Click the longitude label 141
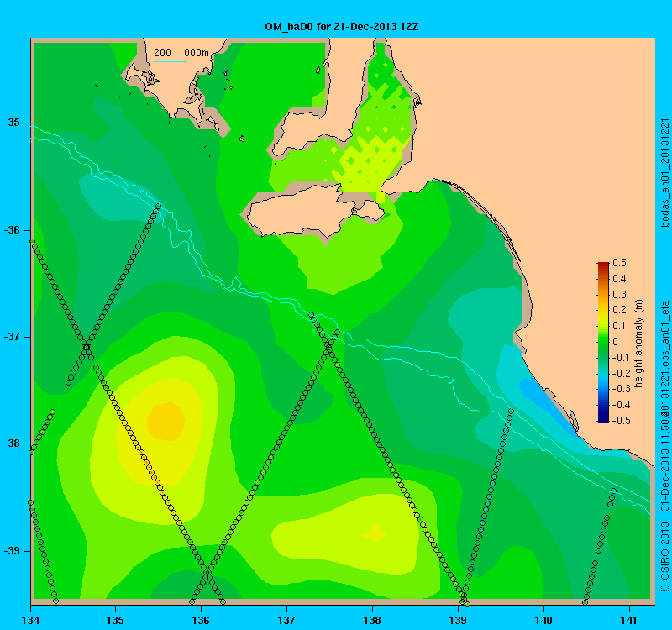This screenshot has height=630, width=672. pos(629,620)
